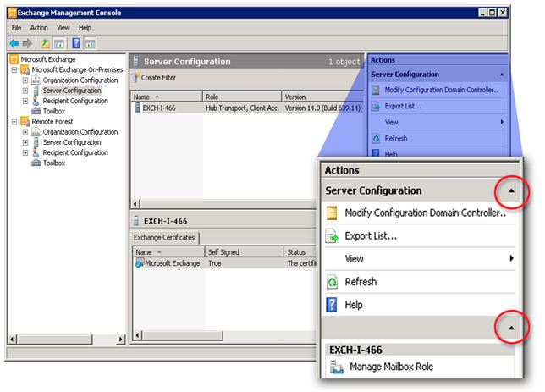Viewport: 545px width, 392px height.
Task: Expand Remote Forest Server Configuration node
Action: [x=25, y=142]
